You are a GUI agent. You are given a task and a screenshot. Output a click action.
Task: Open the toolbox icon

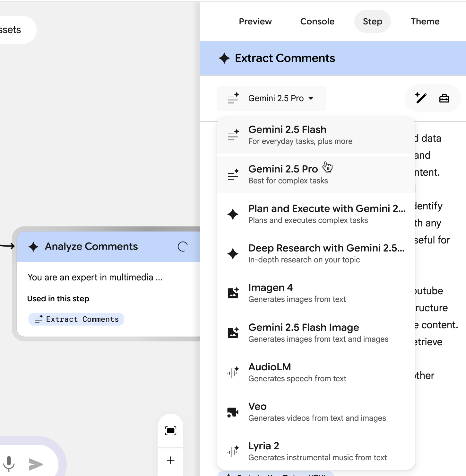point(444,98)
